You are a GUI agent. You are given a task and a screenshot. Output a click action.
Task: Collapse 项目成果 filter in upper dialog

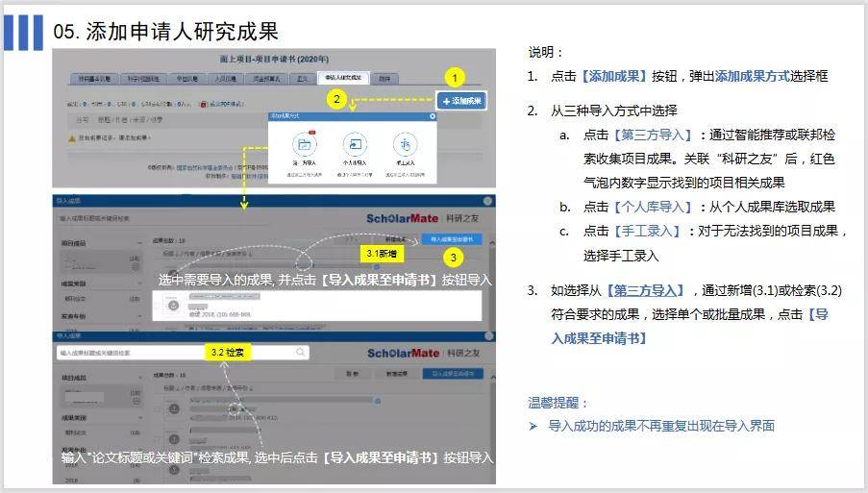tap(139, 243)
